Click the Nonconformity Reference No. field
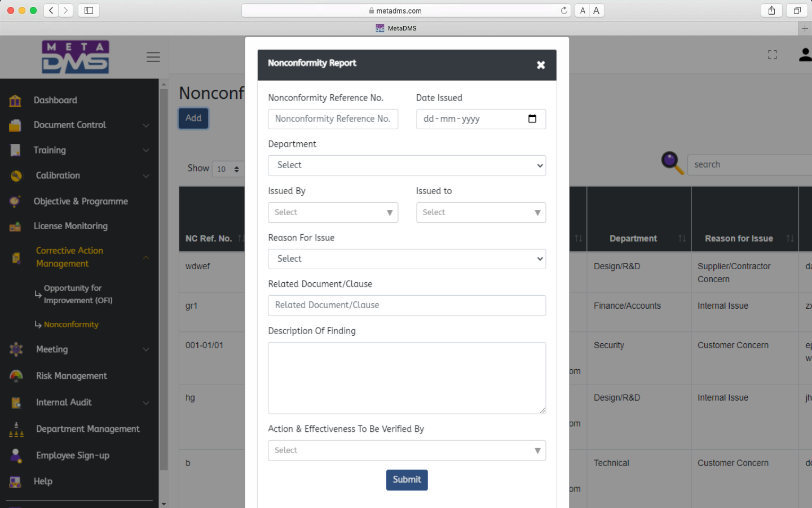The width and height of the screenshot is (812, 508). [333, 119]
